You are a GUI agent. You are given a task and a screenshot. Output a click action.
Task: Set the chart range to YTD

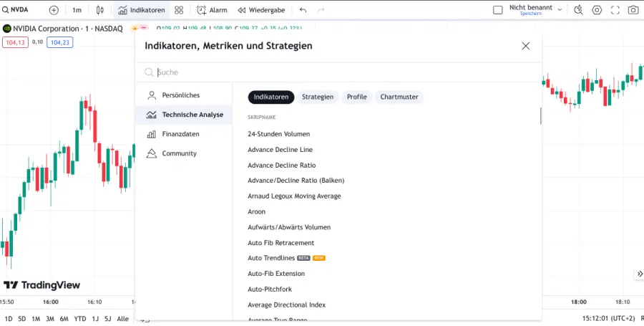(x=80, y=319)
